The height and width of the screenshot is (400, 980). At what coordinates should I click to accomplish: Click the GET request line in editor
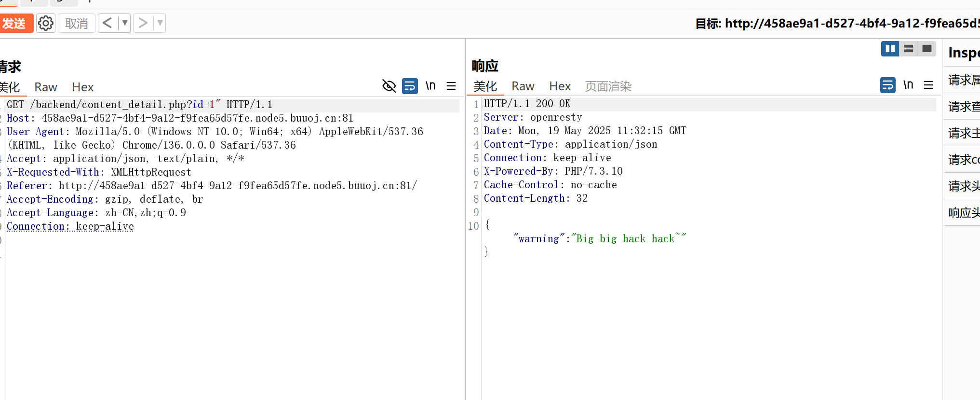click(139, 105)
